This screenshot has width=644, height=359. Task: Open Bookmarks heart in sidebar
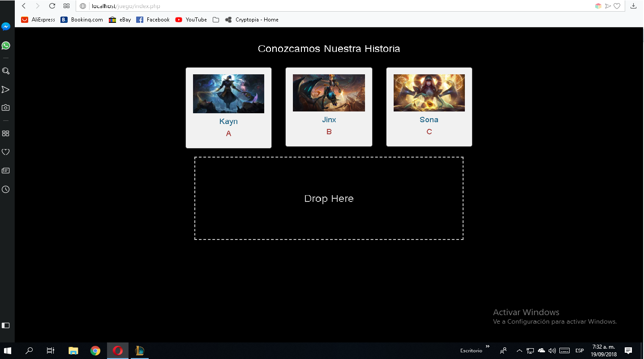coord(6,152)
